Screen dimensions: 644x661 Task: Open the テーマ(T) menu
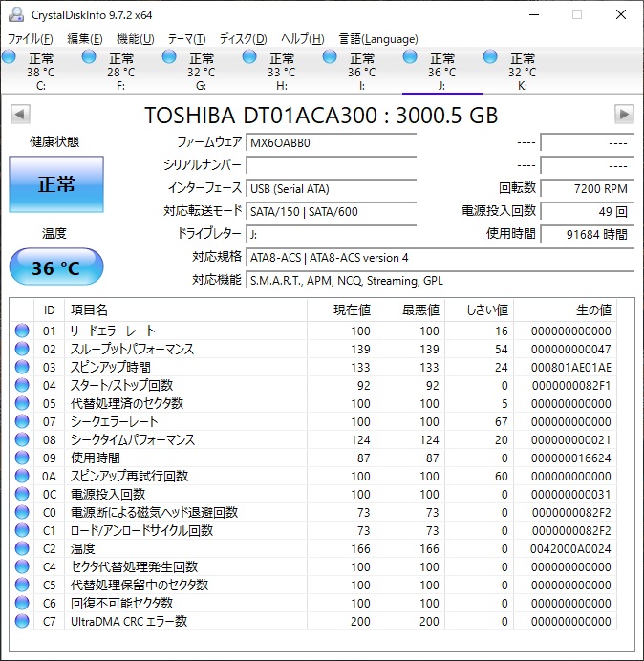pos(186,39)
